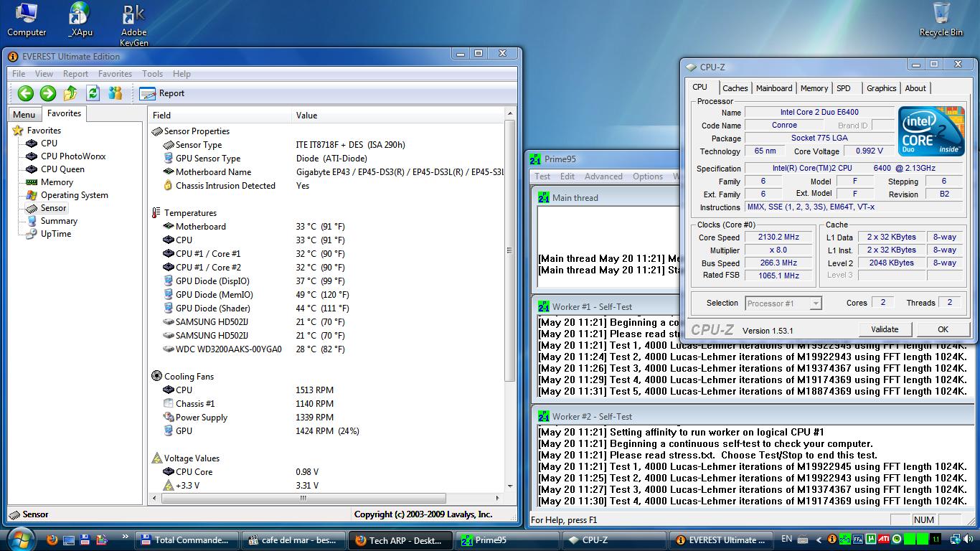
Task: Open the Advanced menu in Prime95
Action: [603, 176]
